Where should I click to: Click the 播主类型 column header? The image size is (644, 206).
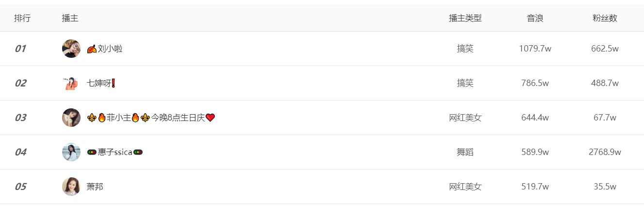point(465,18)
